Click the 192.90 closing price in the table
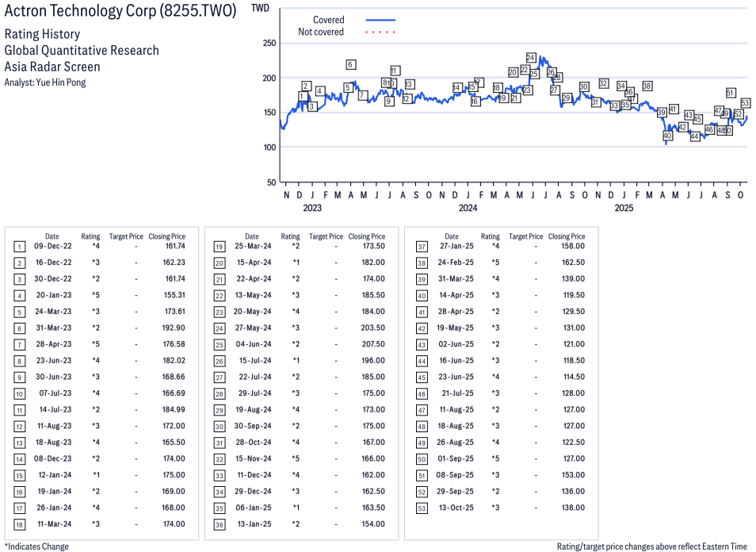Screen dimensions: 756x552 [172, 328]
